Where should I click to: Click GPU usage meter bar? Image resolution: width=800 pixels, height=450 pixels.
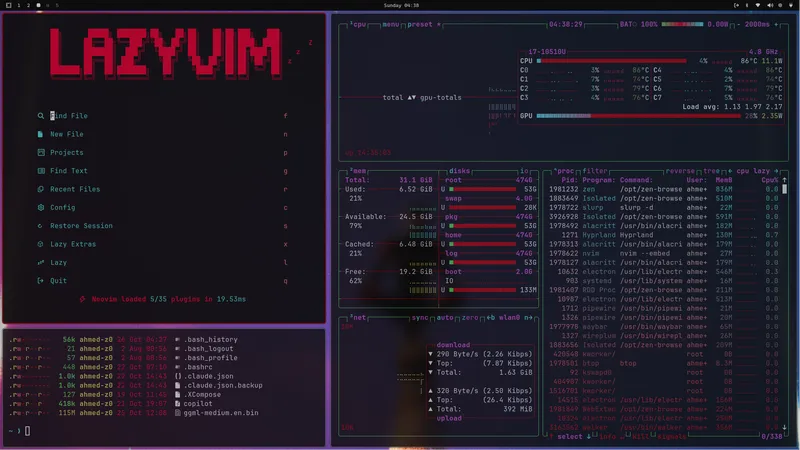(x=638, y=116)
